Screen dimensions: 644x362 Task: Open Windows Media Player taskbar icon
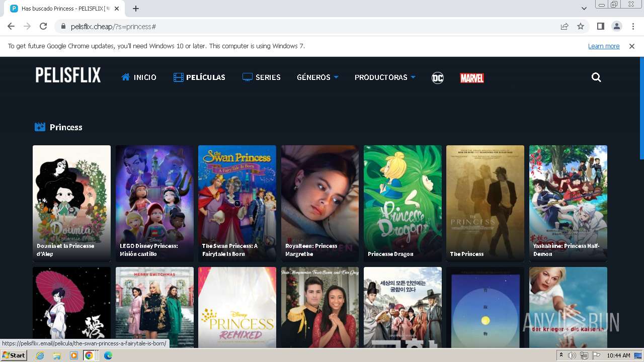tap(74, 355)
